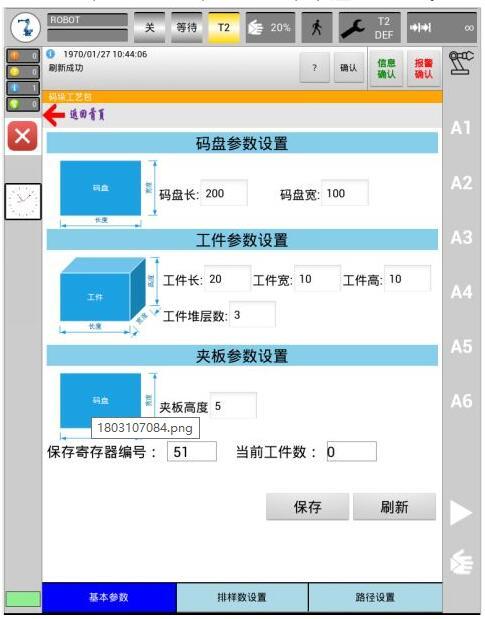Screen dimensions: 485x619
Task: Select the A3 axis jog key
Action: (461, 238)
